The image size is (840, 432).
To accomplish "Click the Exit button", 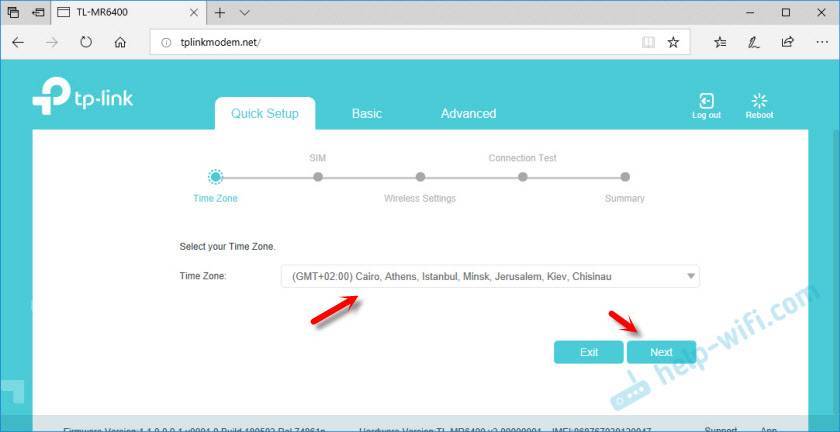I will (589, 352).
